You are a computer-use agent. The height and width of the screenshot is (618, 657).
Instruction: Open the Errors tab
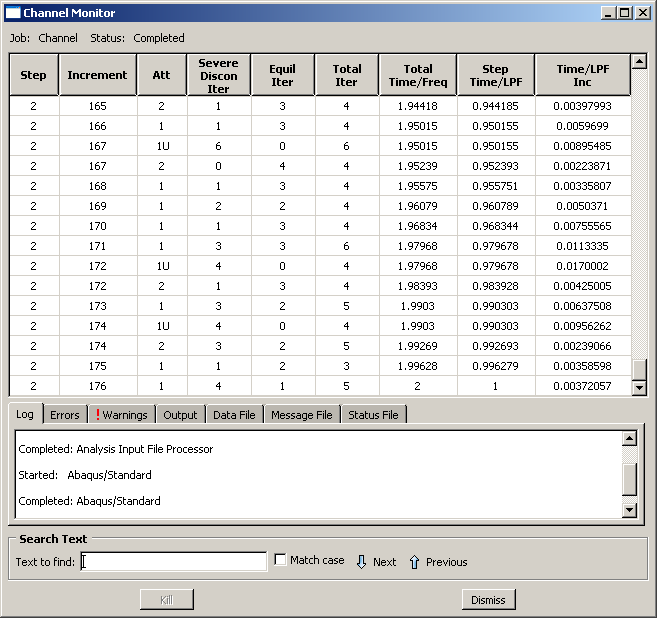click(64, 415)
